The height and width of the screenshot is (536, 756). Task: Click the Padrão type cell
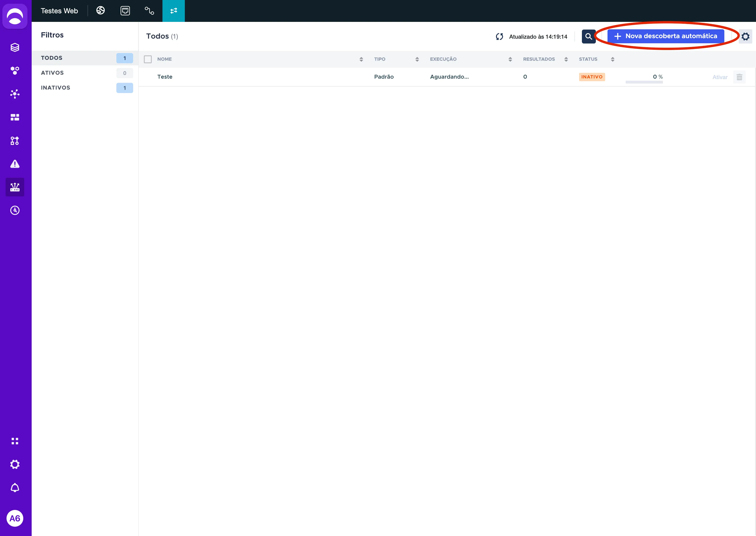(384, 77)
